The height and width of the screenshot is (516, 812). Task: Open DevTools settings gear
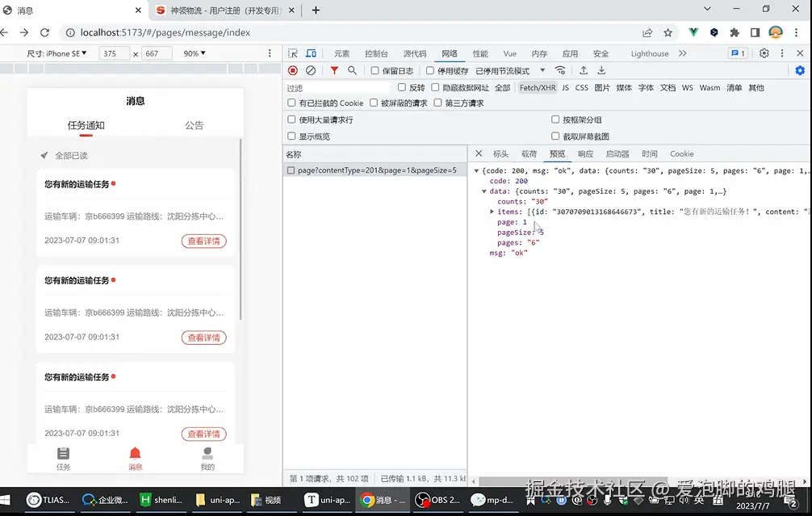pos(764,53)
